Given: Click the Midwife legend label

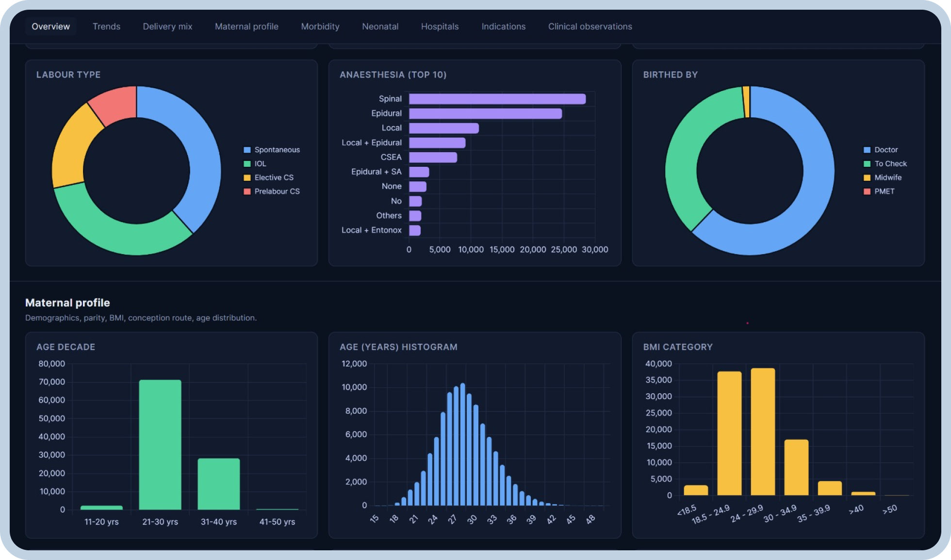Looking at the screenshot, I should (888, 177).
